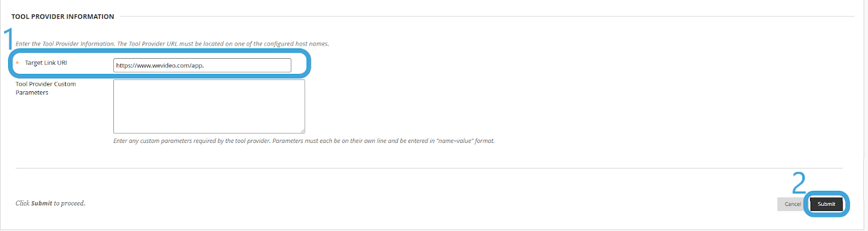Click the textarea resize grip corner

click(x=302, y=130)
